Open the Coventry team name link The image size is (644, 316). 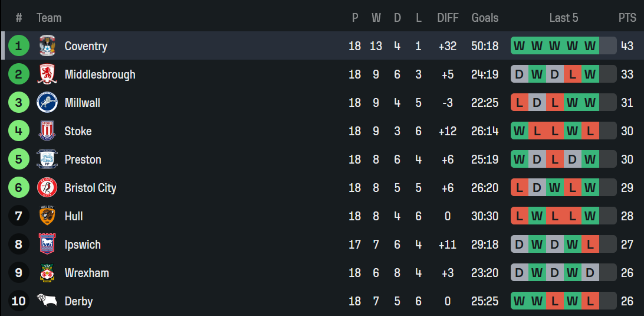pos(86,45)
